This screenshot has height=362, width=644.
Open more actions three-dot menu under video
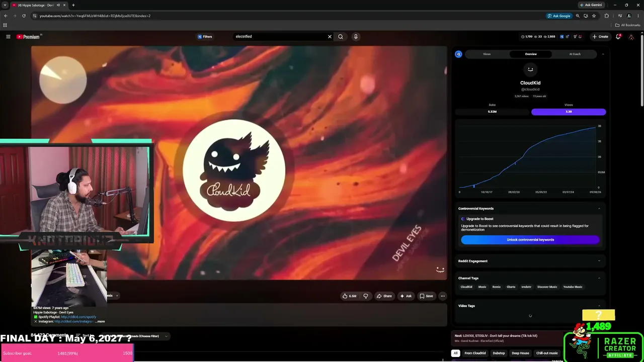click(443, 296)
